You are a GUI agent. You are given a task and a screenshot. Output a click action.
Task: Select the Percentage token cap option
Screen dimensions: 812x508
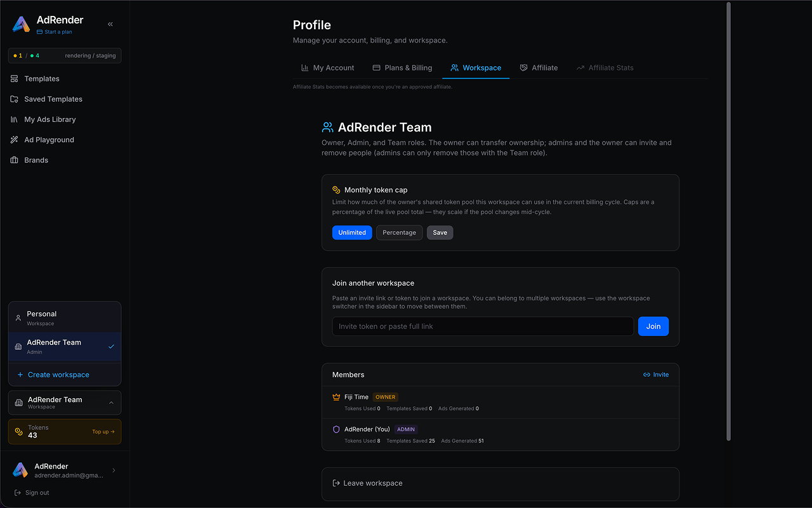click(x=400, y=232)
